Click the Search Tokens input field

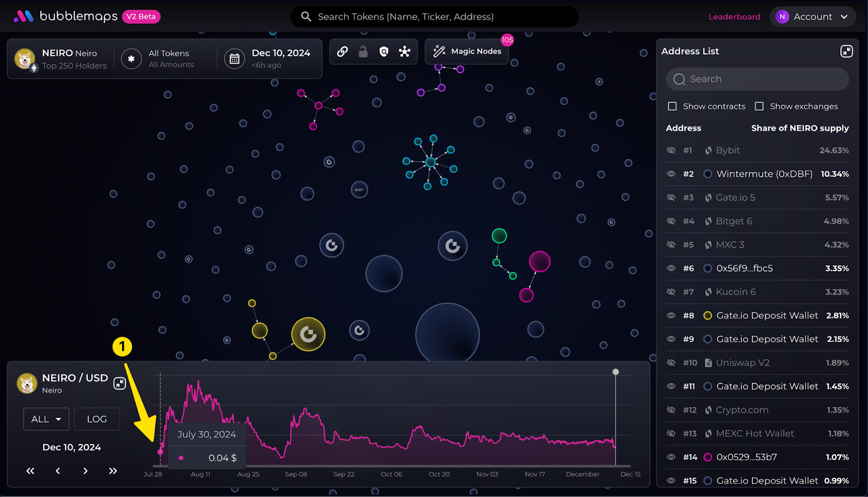(434, 16)
